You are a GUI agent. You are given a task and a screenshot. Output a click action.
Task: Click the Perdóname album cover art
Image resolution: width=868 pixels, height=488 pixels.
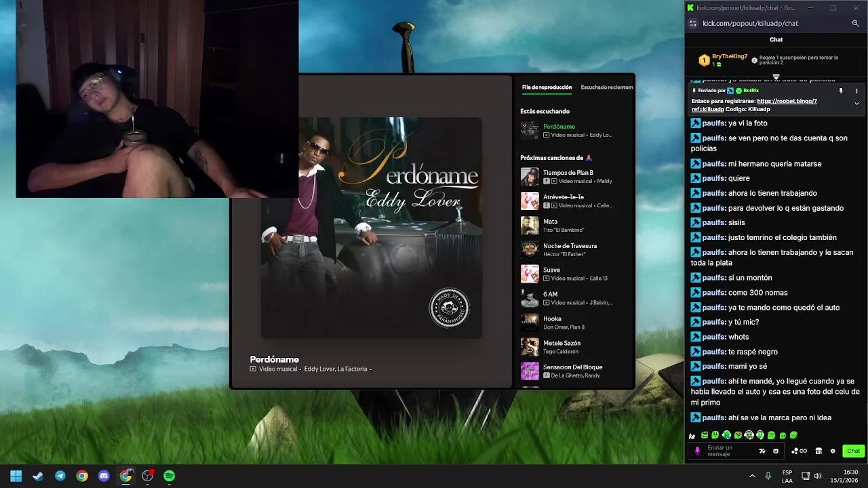pos(372,228)
